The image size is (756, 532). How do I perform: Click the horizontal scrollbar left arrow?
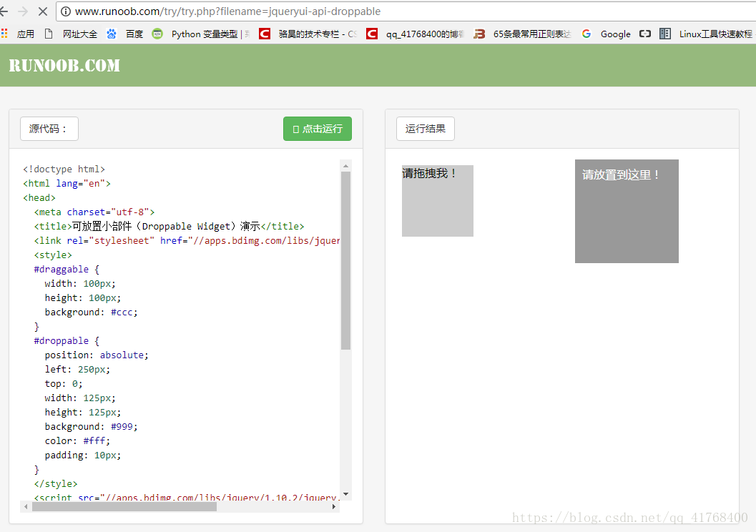26,506
